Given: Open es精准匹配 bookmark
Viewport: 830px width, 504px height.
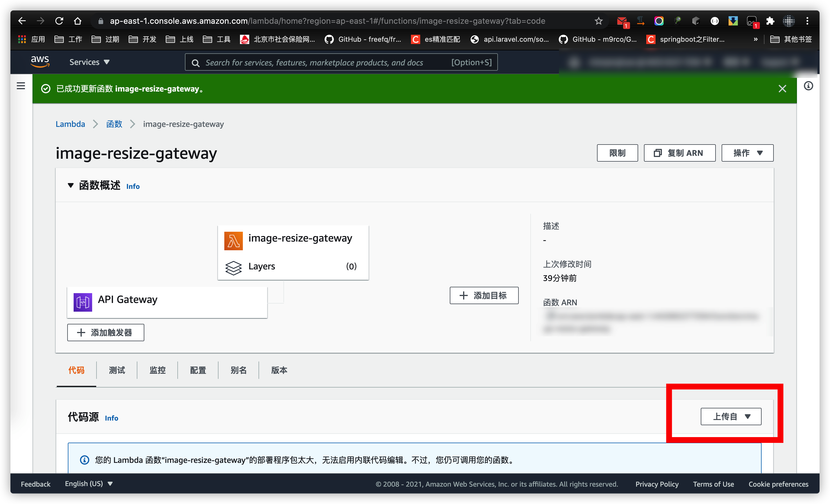Looking at the screenshot, I should pyautogui.click(x=435, y=39).
